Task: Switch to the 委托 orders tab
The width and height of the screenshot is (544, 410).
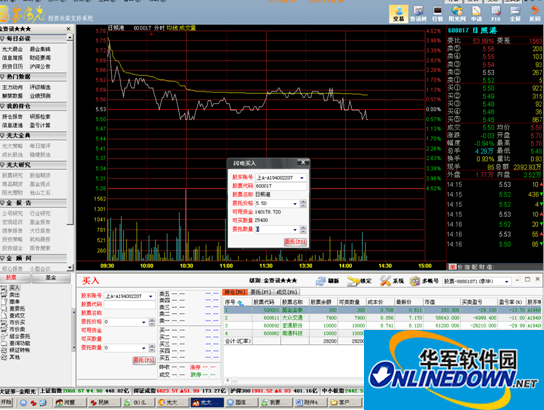Action: pos(261,292)
